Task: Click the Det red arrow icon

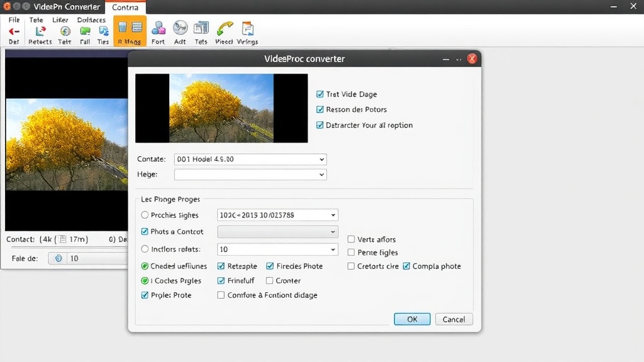Action: point(14,31)
